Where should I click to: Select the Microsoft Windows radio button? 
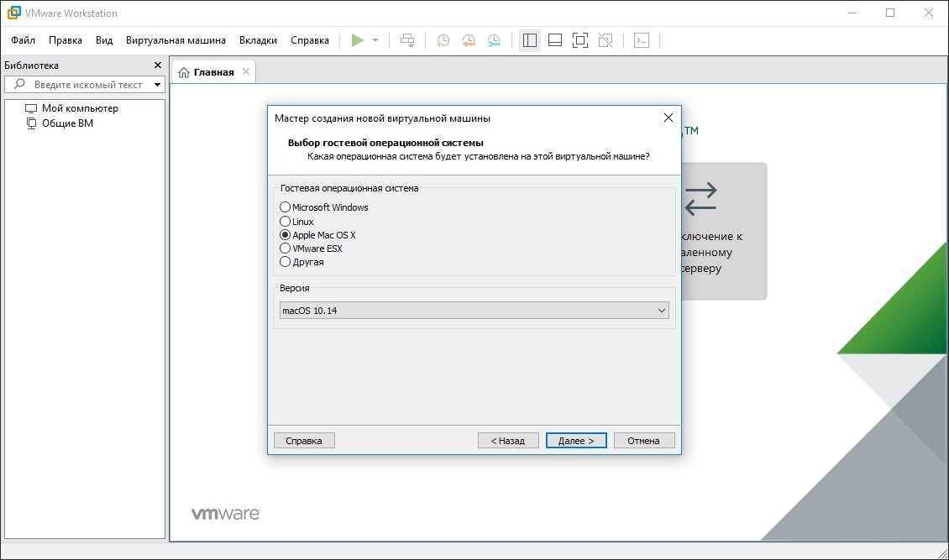286,207
